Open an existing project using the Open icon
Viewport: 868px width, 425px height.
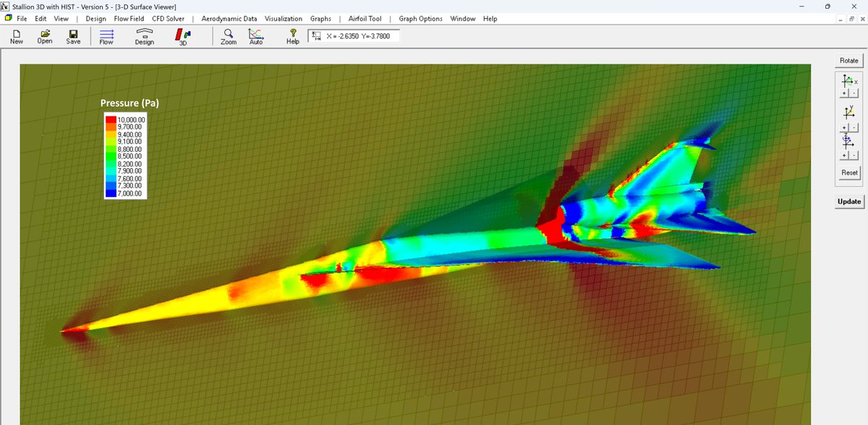(x=44, y=35)
